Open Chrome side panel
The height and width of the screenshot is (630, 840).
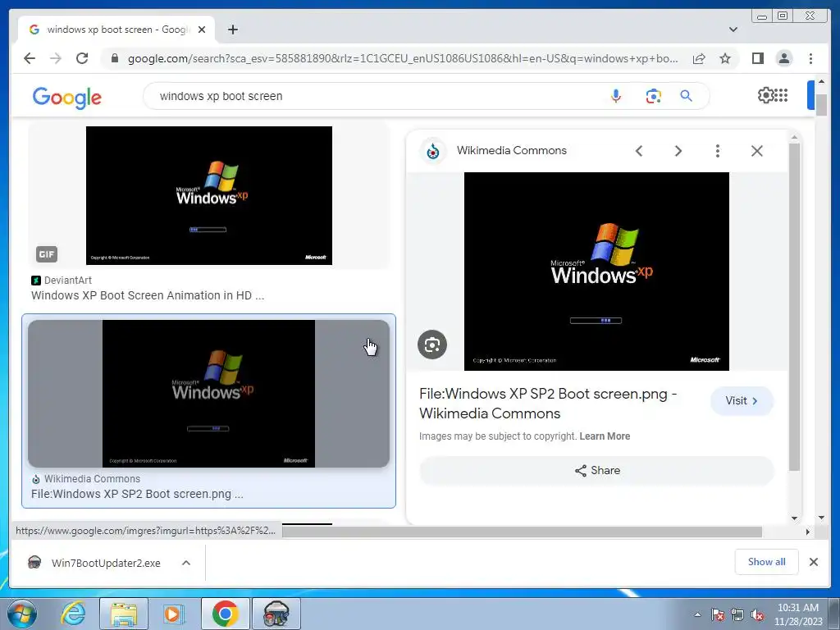click(x=757, y=58)
